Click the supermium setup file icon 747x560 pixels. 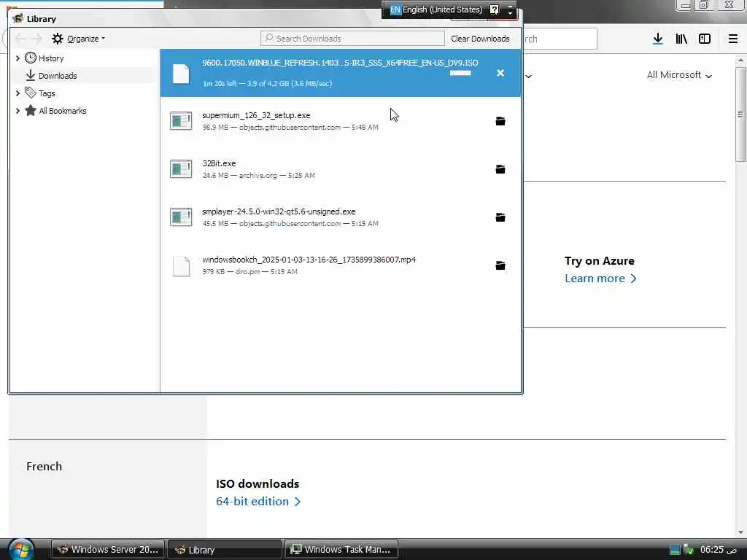pos(181,121)
